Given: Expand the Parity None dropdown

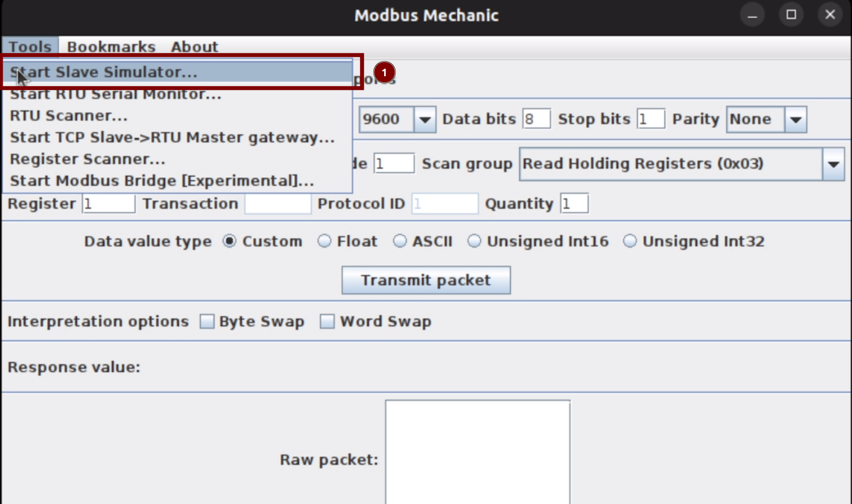Looking at the screenshot, I should [796, 119].
